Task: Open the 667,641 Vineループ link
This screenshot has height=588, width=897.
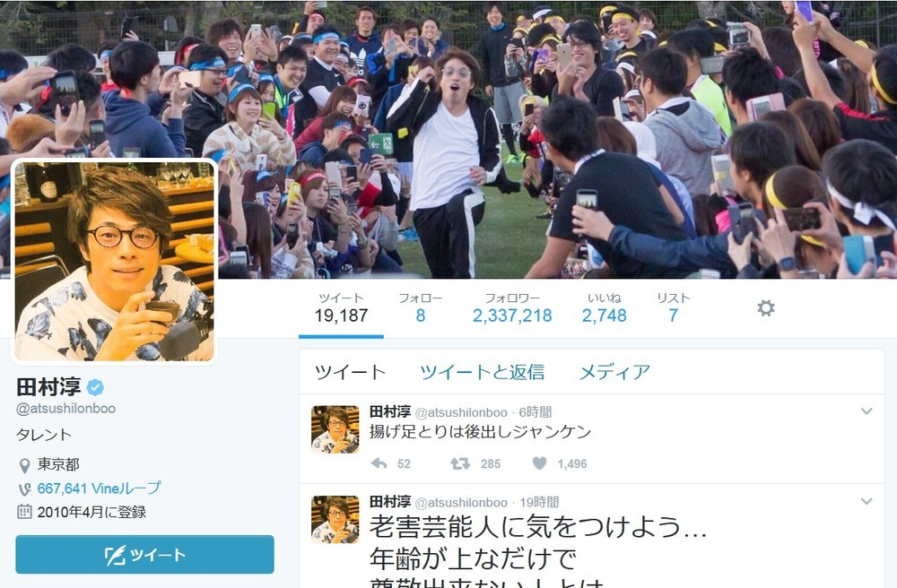Action: pyautogui.click(x=99, y=489)
